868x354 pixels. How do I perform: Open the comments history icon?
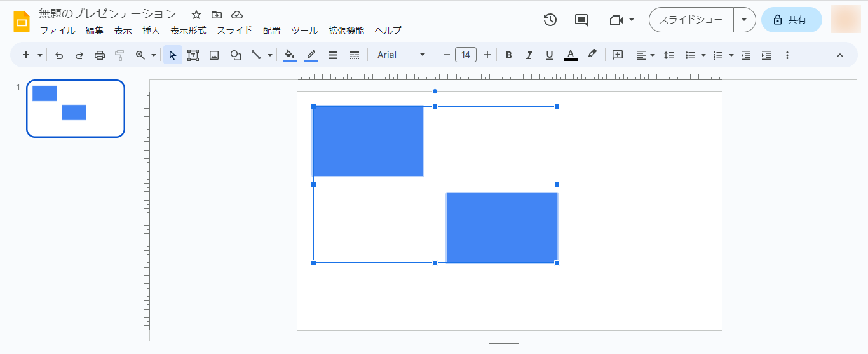coord(581,20)
